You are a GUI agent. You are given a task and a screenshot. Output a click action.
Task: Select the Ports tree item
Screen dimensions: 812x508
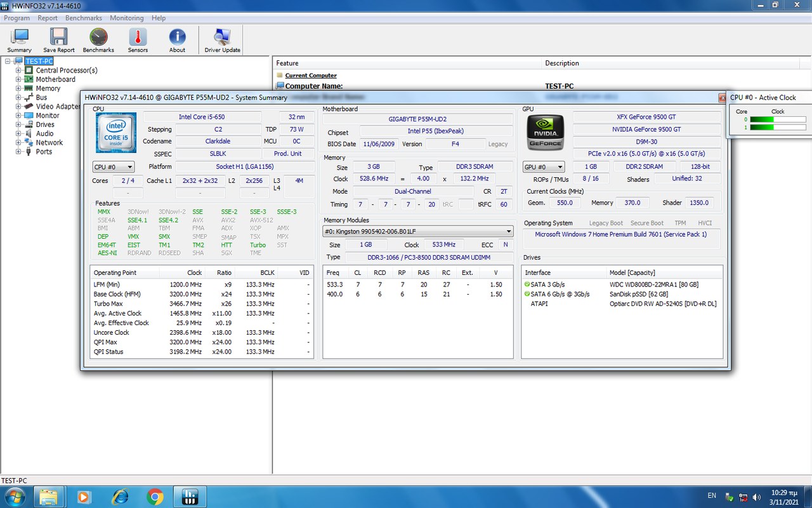pyautogui.click(x=44, y=152)
